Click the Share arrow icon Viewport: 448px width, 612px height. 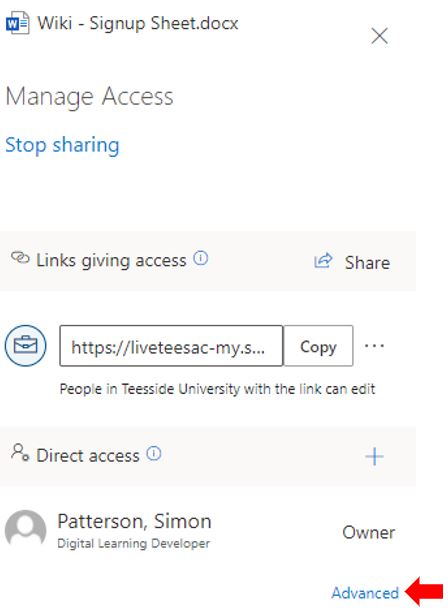(x=323, y=260)
